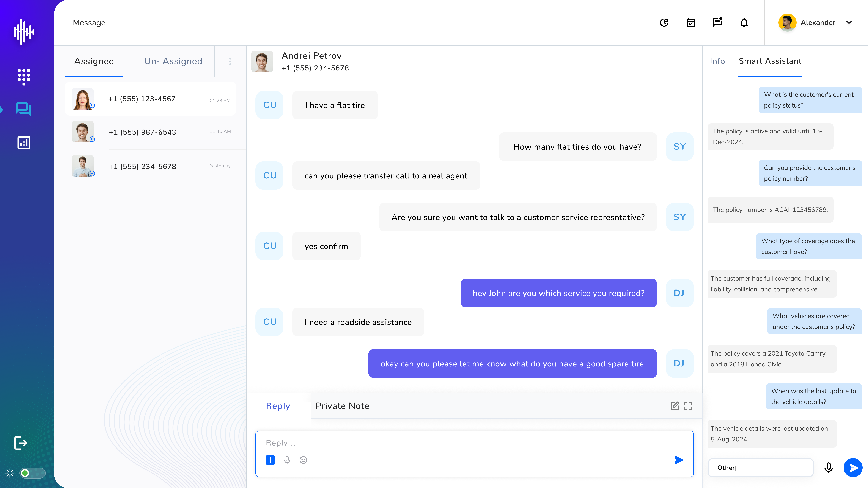Click Andrei Petrov's header avatar
The height and width of the screenshot is (488, 868).
pyautogui.click(x=262, y=61)
